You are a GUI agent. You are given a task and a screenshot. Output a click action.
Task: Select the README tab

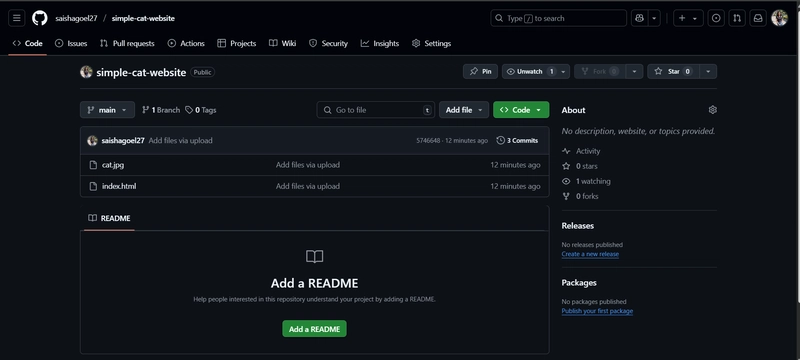[x=109, y=218]
